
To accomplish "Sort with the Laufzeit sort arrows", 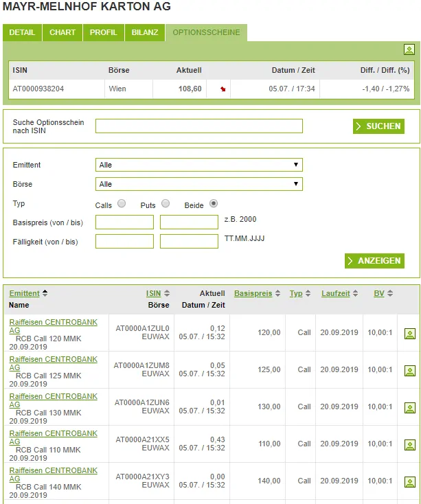I will click(x=355, y=293).
